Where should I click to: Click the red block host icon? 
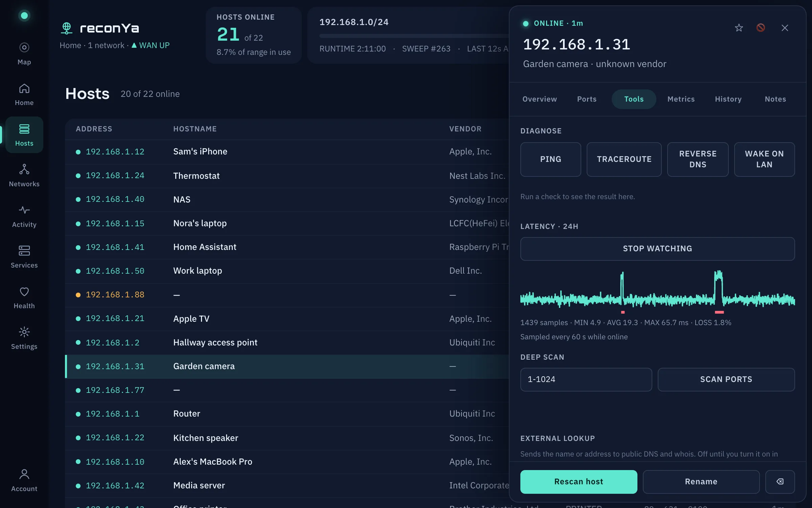click(x=761, y=28)
